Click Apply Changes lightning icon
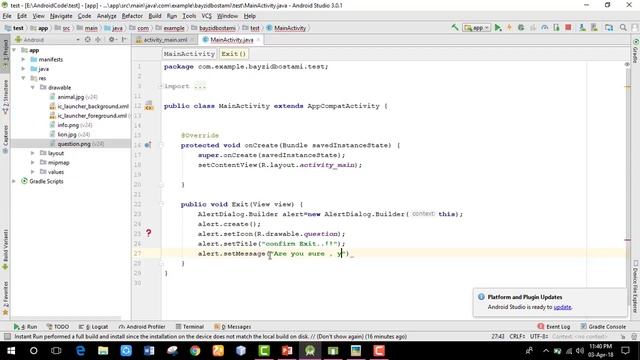 509,28
